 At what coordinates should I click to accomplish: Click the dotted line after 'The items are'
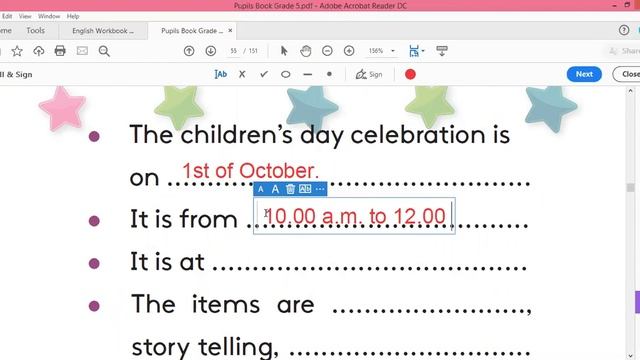click(x=431, y=310)
